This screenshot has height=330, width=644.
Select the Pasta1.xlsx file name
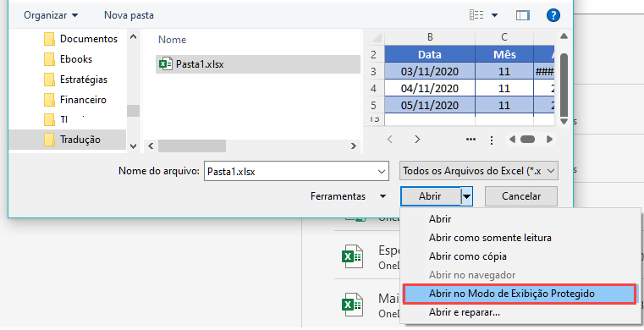point(200,64)
